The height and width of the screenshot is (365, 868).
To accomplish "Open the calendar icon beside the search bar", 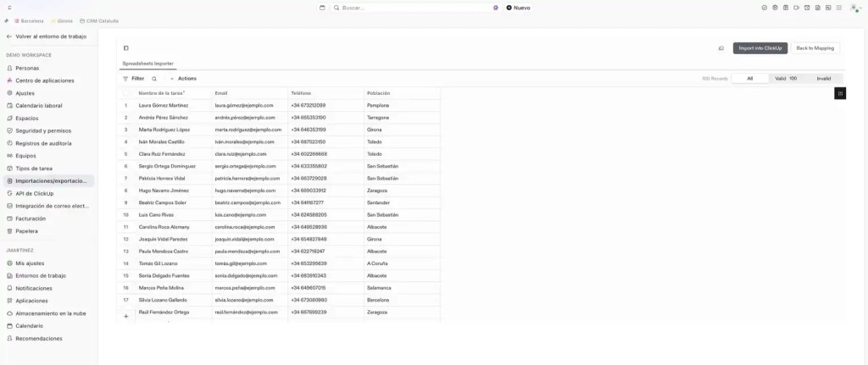I will pyautogui.click(x=322, y=8).
